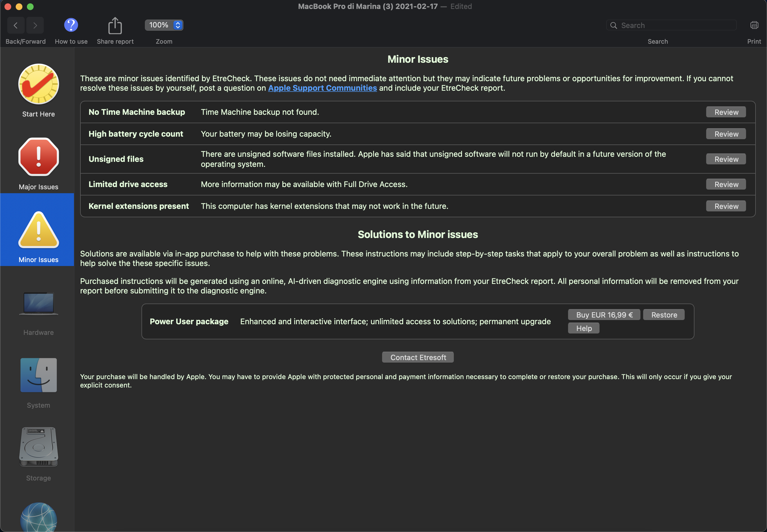The image size is (767, 532).
Task: Click the How to use question mark icon
Action: [71, 25]
